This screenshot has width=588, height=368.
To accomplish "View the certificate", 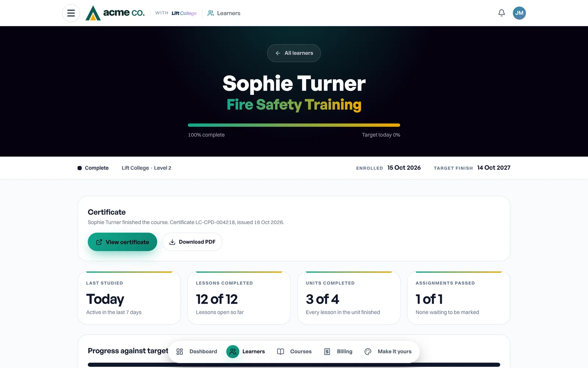I will pyautogui.click(x=122, y=242).
